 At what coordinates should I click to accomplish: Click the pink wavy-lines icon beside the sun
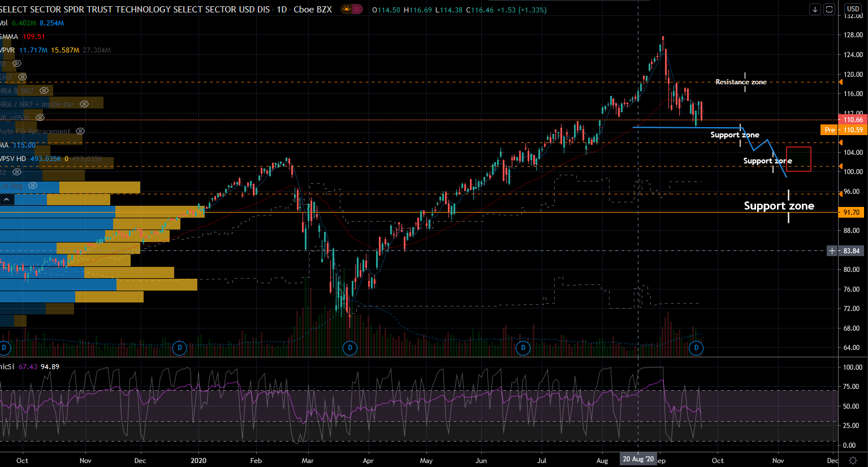(x=357, y=9)
